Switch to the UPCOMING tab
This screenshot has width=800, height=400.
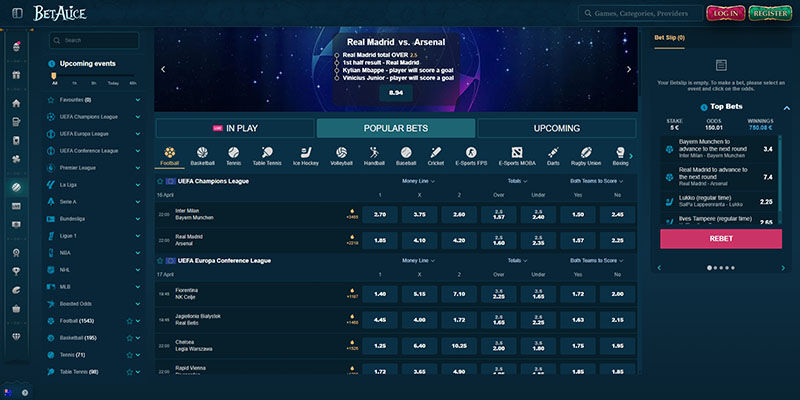(x=557, y=129)
